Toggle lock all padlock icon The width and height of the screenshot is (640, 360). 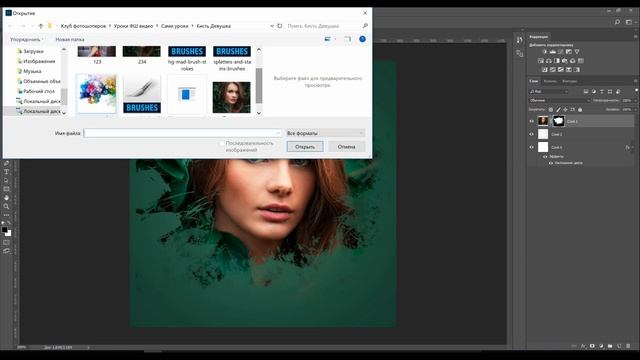pos(580,110)
